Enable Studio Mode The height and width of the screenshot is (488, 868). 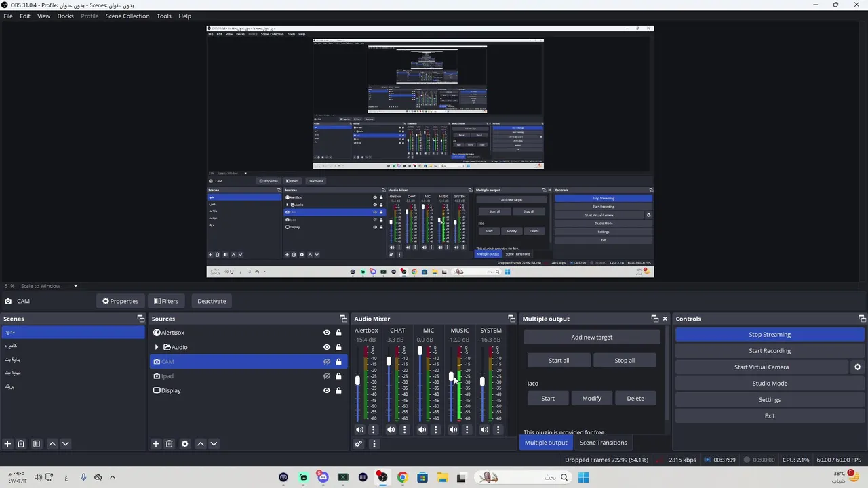[x=770, y=384]
